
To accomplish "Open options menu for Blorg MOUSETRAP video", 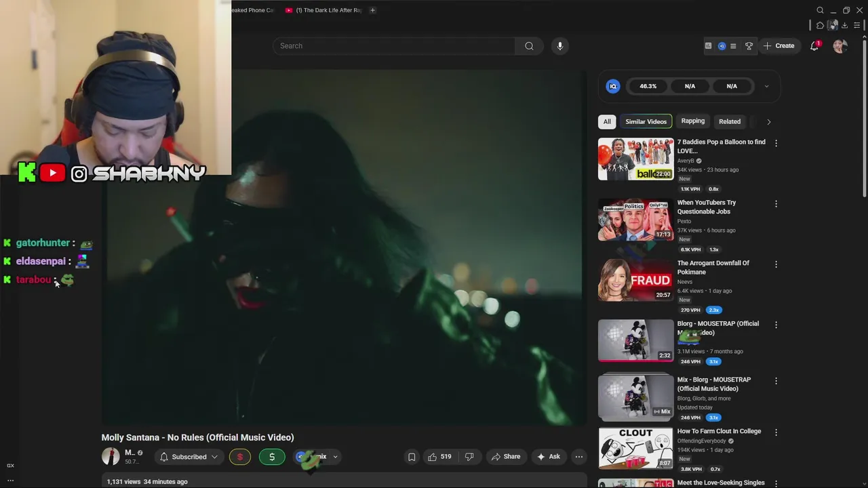I will click(x=776, y=325).
